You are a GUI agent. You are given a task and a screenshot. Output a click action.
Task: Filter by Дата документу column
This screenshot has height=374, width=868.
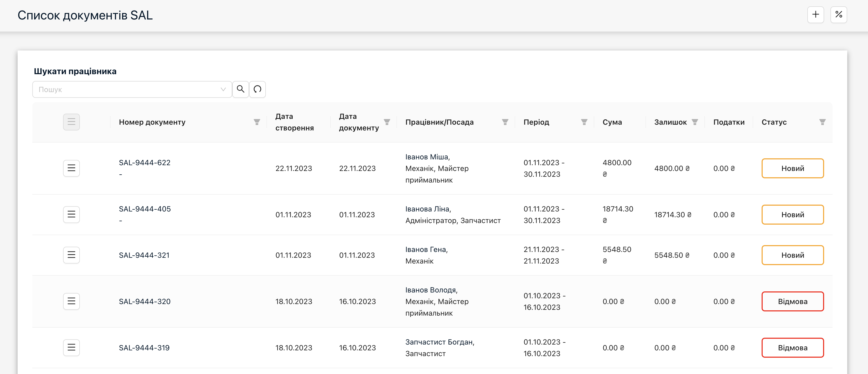pyautogui.click(x=387, y=122)
